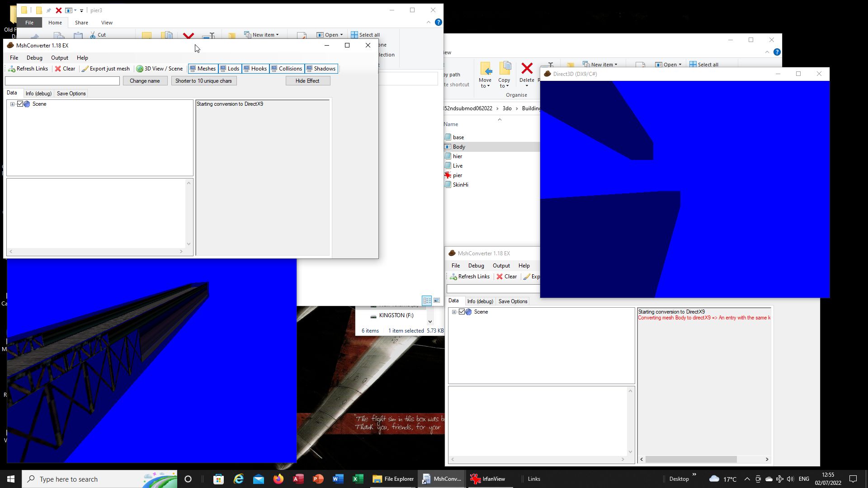Click the red Delete icon in explorer ribbon
Image resolution: width=868 pixels, height=488 pixels.
click(527, 69)
